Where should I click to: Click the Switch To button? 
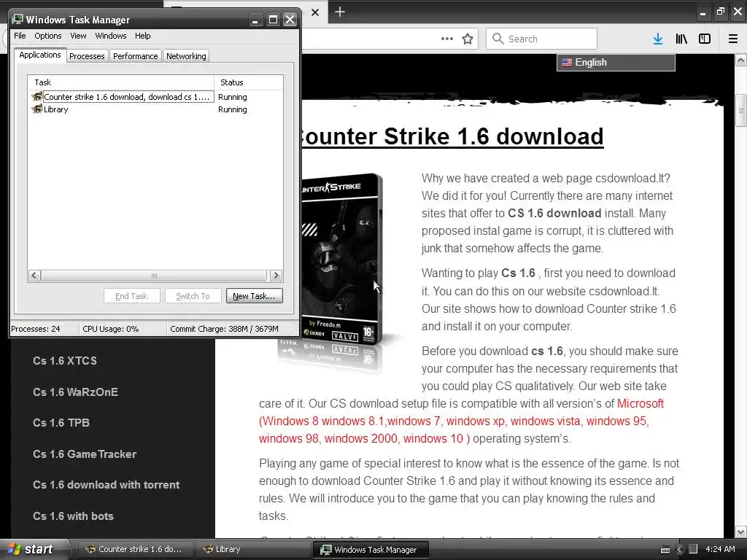coord(193,296)
